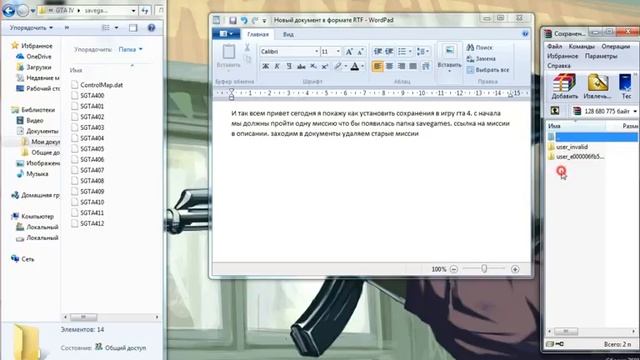Switch to the Вид tab in WordPad

[x=288, y=34]
